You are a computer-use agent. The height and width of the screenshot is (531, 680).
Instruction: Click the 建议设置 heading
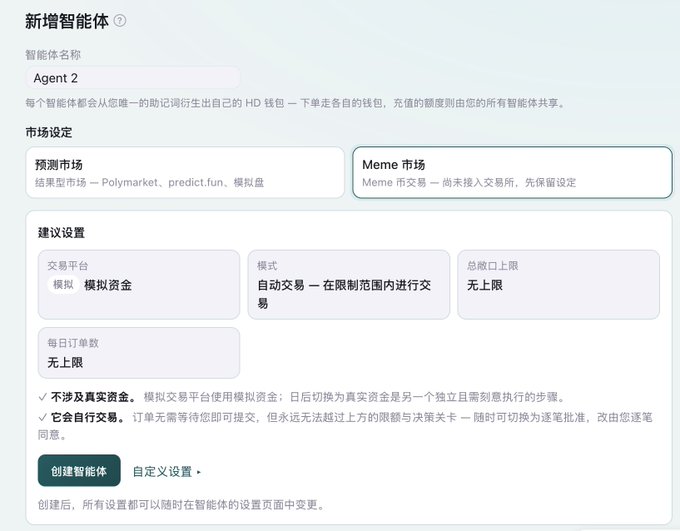tap(61, 233)
